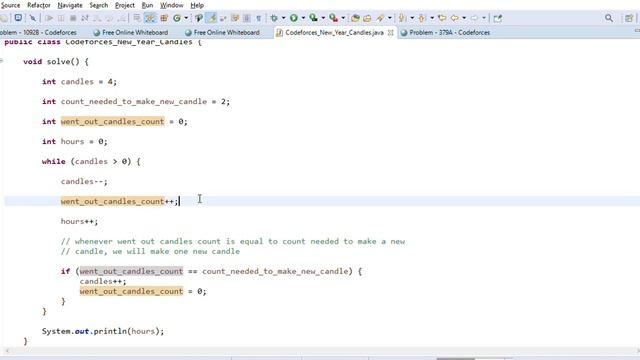Click the Drop to Frame icon
The image size is (640, 360).
point(137,18)
